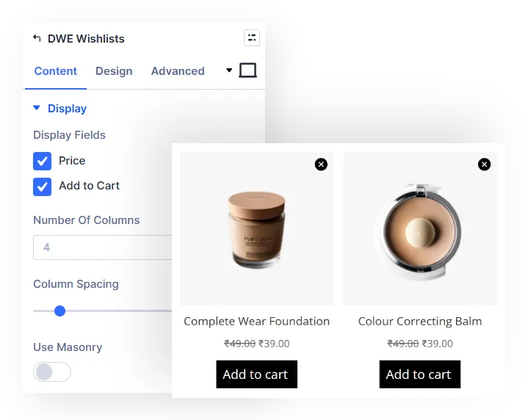The height and width of the screenshot is (420, 528).
Task: Focus the Number Of Columns input
Action: tap(102, 247)
